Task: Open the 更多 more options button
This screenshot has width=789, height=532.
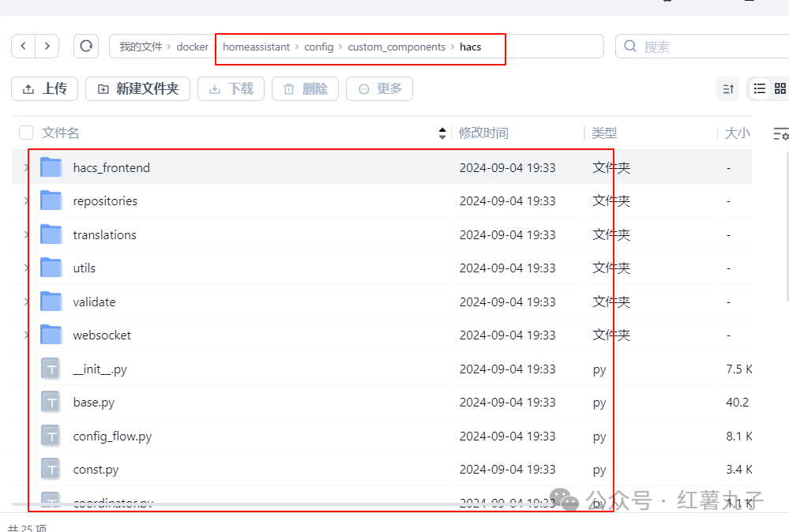Action: tap(379, 89)
